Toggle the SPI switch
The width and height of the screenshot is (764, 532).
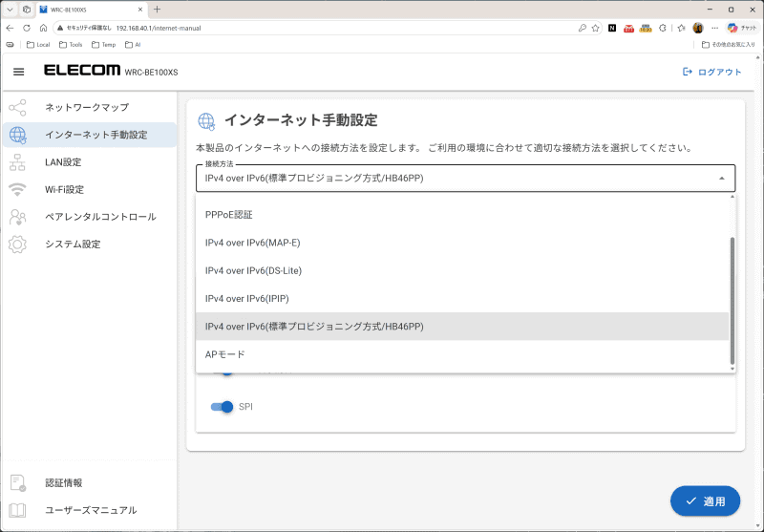pos(222,407)
